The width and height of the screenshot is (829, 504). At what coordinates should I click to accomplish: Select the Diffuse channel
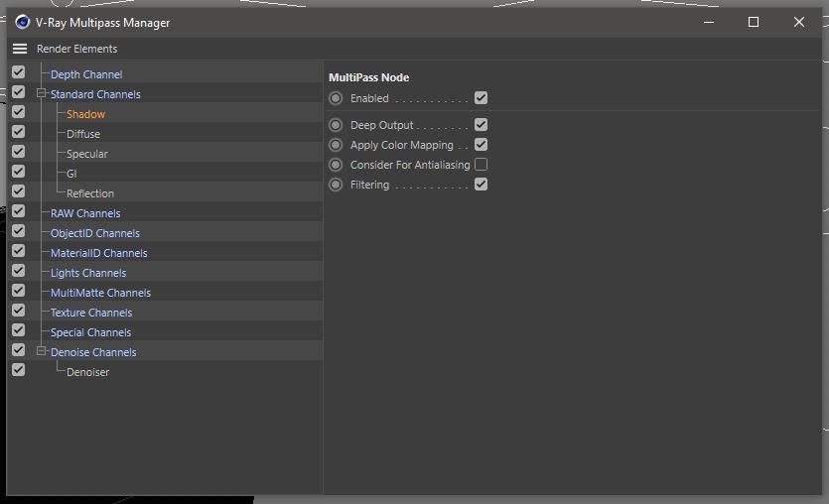(x=83, y=134)
